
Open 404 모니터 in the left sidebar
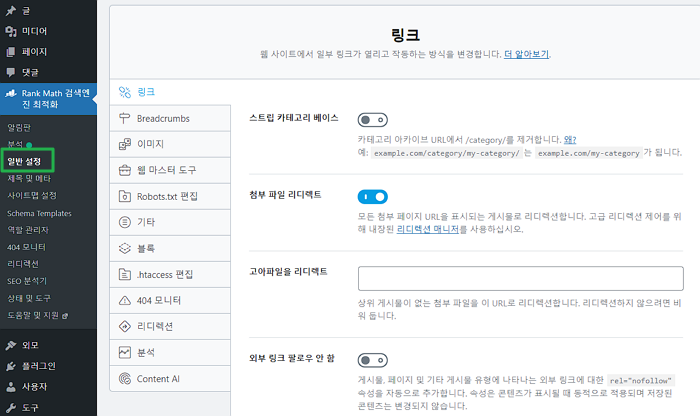(26, 247)
